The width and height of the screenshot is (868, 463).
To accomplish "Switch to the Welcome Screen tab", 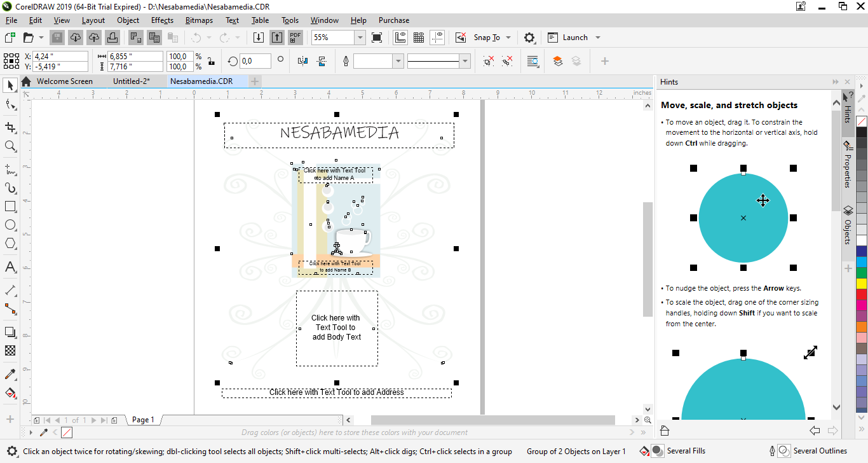I will pos(64,81).
